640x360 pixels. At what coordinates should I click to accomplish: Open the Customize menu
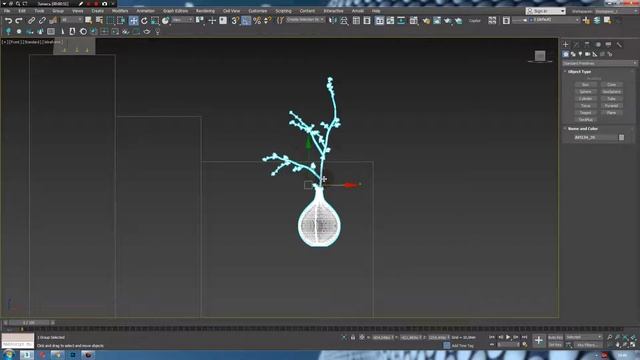258,11
